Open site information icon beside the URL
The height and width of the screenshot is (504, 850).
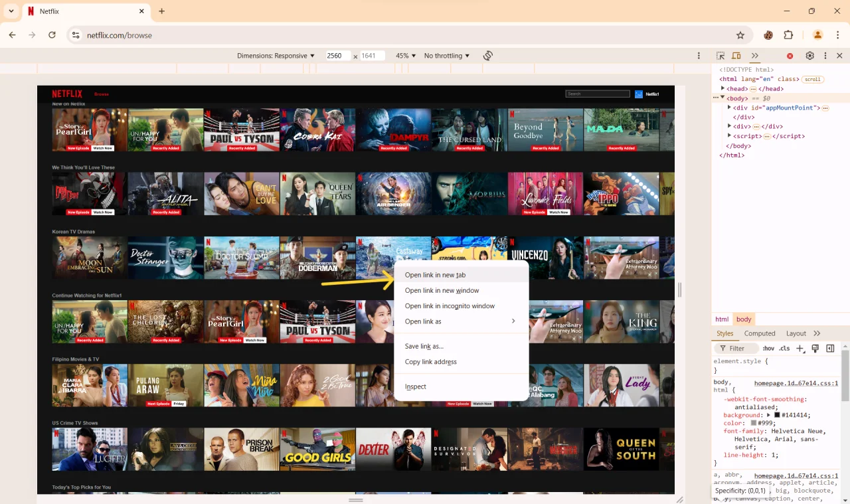pyautogui.click(x=76, y=35)
